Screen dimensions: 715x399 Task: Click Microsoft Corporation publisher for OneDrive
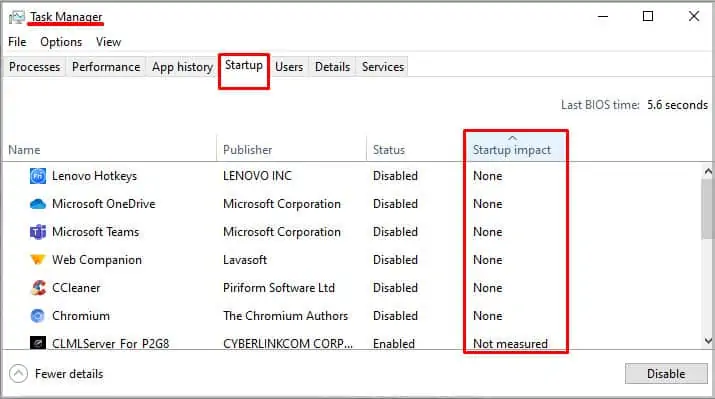click(282, 204)
